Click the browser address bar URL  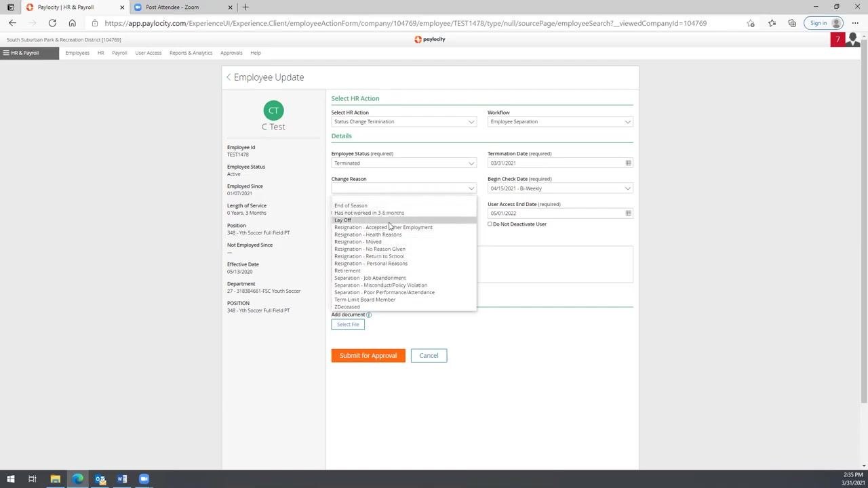coord(406,23)
